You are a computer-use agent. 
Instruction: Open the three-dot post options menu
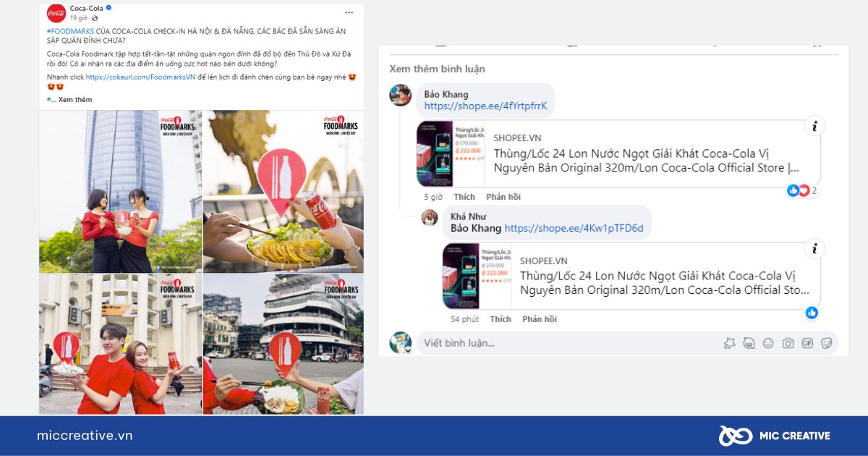[x=349, y=13]
